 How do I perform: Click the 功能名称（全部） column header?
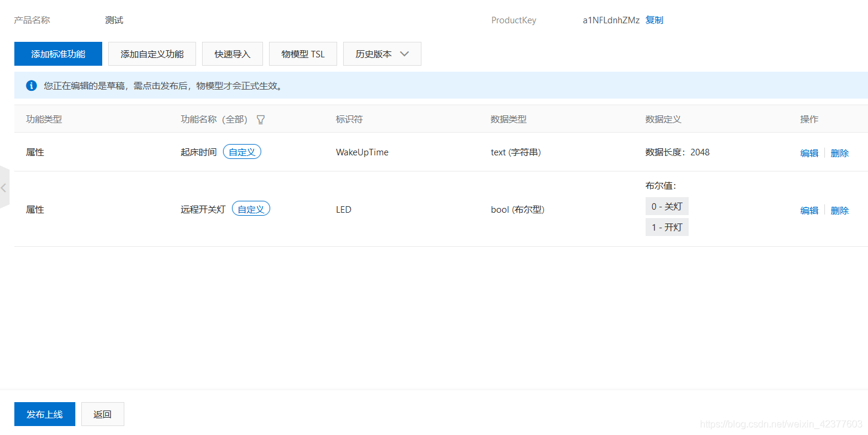click(x=214, y=119)
